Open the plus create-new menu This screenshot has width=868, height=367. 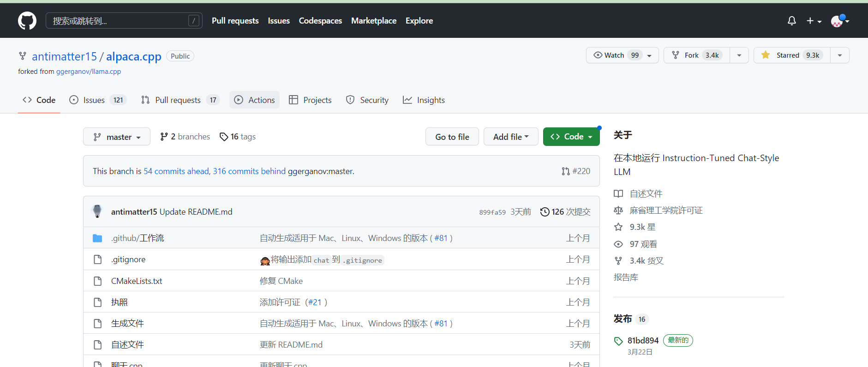(x=814, y=21)
